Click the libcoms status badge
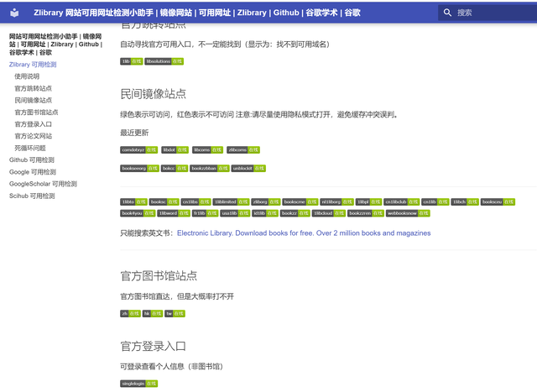 pyautogui.click(x=207, y=149)
